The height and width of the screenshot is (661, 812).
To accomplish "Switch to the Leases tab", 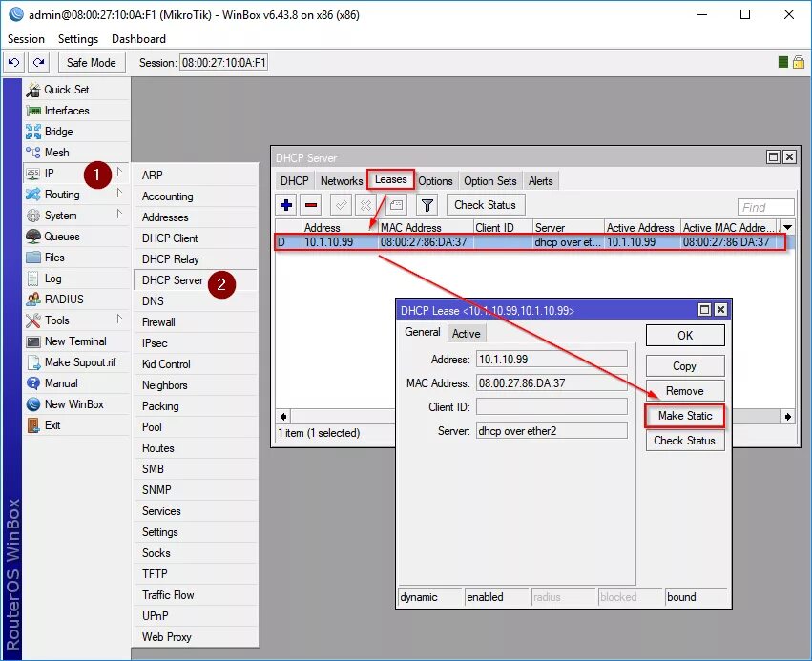I will tap(391, 179).
